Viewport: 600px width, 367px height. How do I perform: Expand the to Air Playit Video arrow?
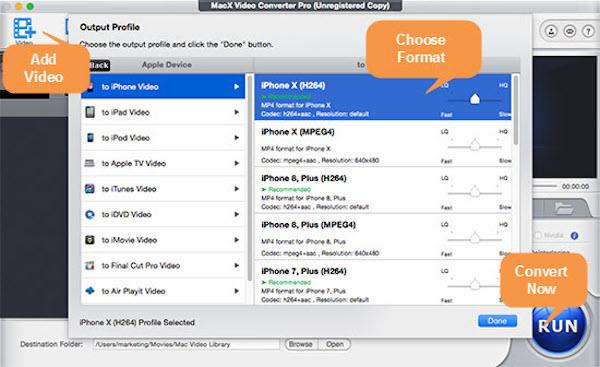tap(236, 291)
